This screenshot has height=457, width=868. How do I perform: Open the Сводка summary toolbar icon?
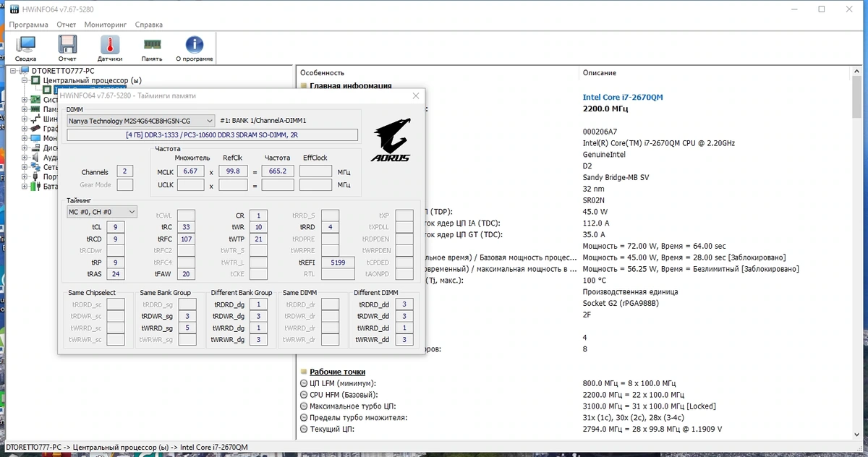[26, 45]
